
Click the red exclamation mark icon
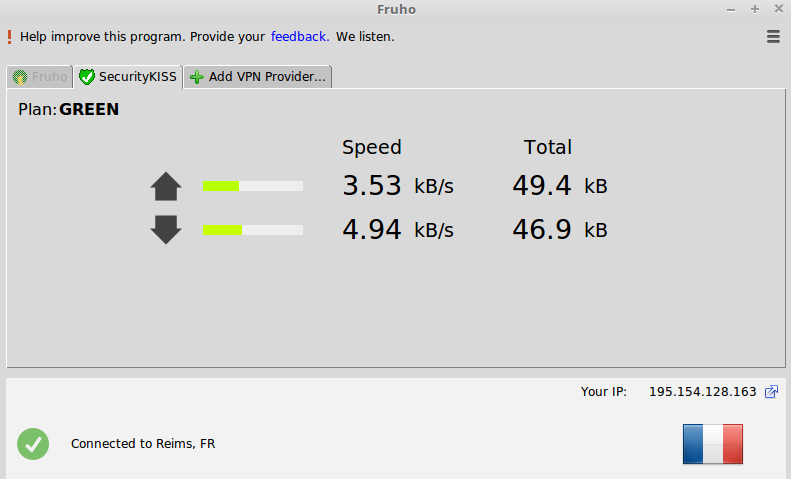9,36
